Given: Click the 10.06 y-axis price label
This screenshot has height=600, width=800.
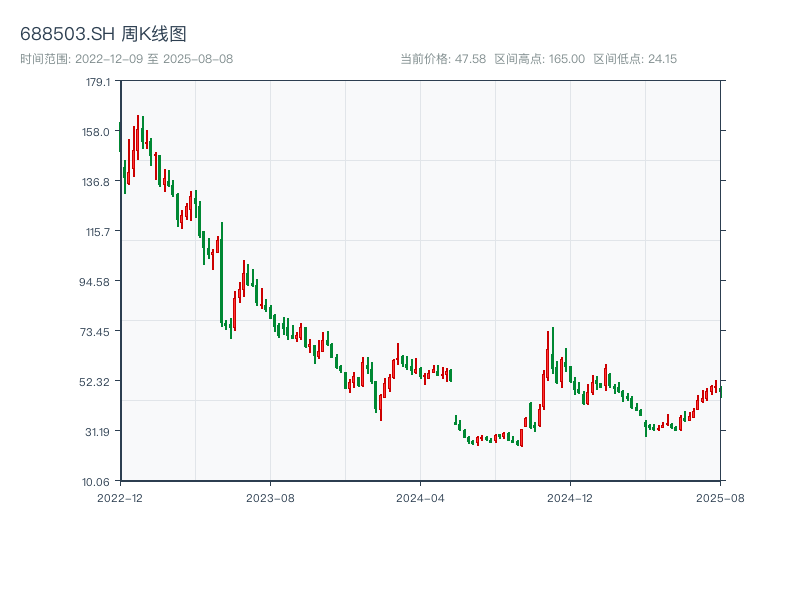Looking at the screenshot, I should (x=97, y=482).
